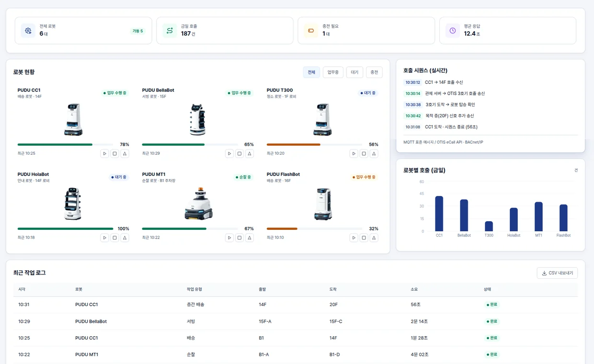This screenshot has height=364, width=594.
Task: Click B1-A in the 10:22 log row
Action: click(263, 355)
